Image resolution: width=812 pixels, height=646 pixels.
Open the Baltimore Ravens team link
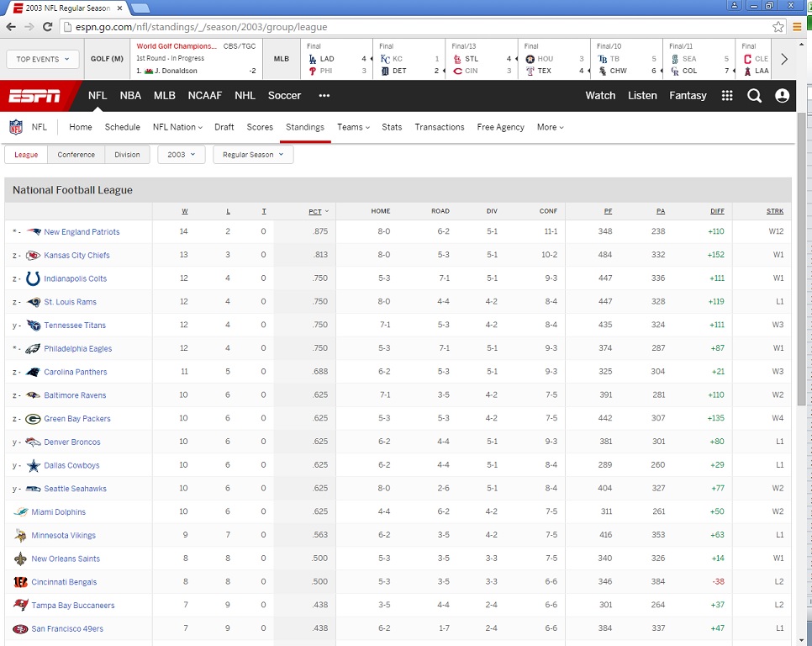[x=75, y=395]
